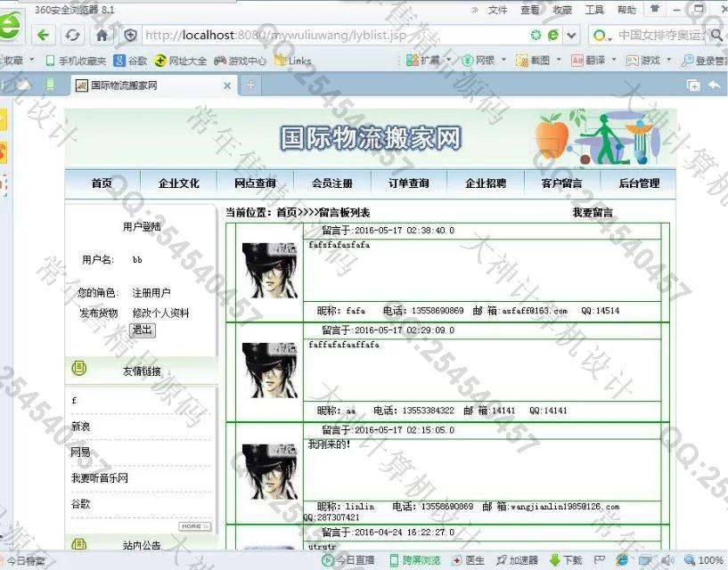Open 会员注册 navigation item
The image size is (728, 570).
(332, 183)
